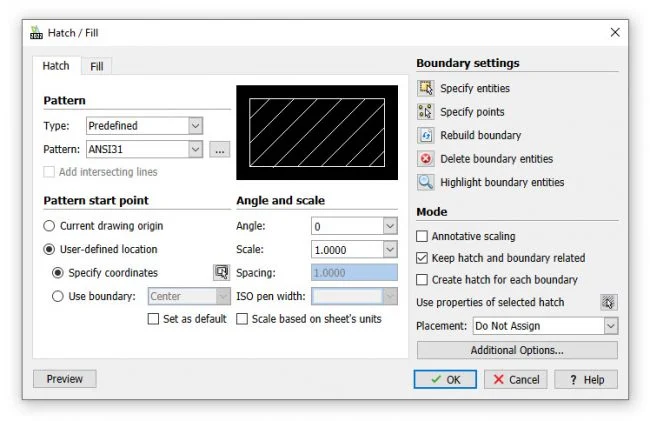Image resolution: width=650 pixels, height=421 pixels.
Task: Click the pick coordinates icon beside Specify coordinates
Action: (x=221, y=272)
